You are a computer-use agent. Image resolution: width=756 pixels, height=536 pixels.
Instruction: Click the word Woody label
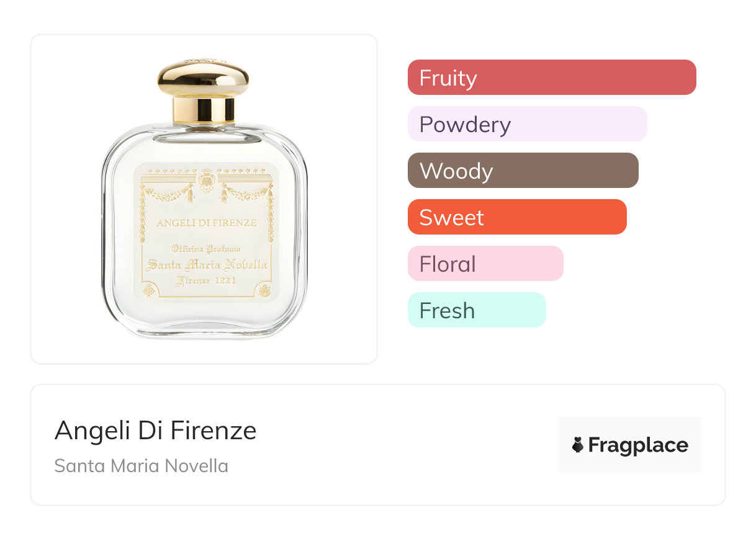pos(456,171)
